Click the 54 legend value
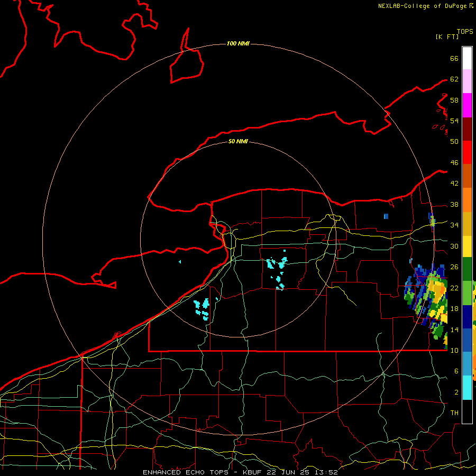This screenshot has width=476, height=476. [454, 121]
